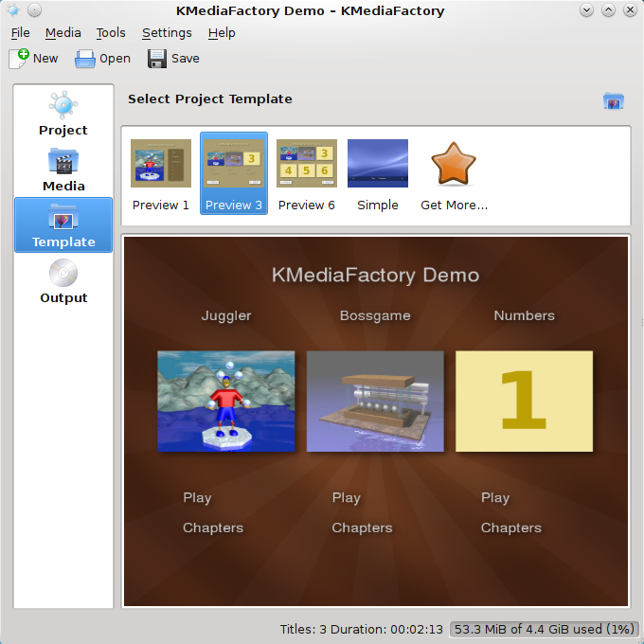644x644 pixels.
Task: Click the Juggler video thumbnail in preview
Action: coord(226,402)
